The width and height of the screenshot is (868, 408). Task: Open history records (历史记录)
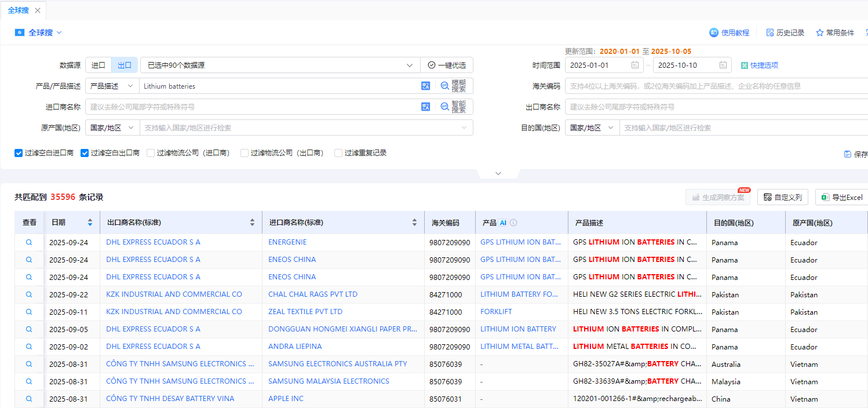pyautogui.click(x=785, y=32)
